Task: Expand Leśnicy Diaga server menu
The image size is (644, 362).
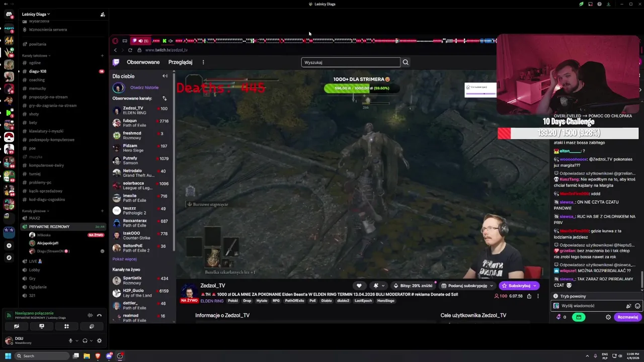Action: pos(36,14)
